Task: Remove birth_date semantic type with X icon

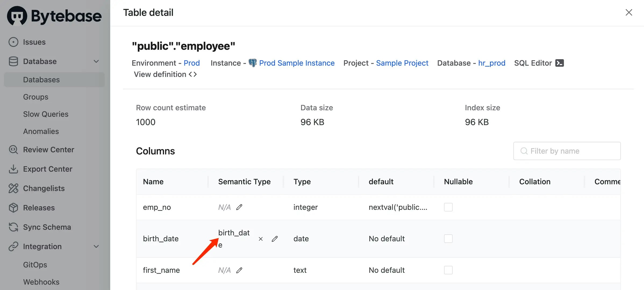Action: point(260,239)
